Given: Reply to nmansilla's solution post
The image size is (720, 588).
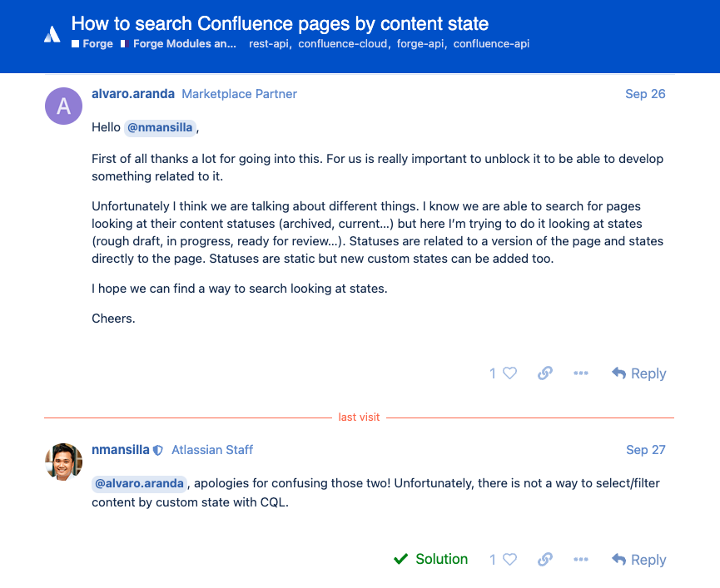Looking at the screenshot, I should coord(638,560).
